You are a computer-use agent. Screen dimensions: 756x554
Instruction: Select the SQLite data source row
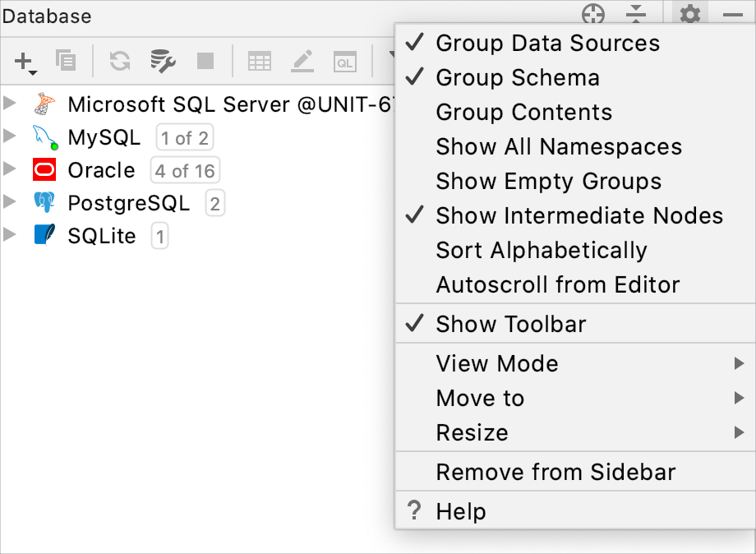click(101, 237)
